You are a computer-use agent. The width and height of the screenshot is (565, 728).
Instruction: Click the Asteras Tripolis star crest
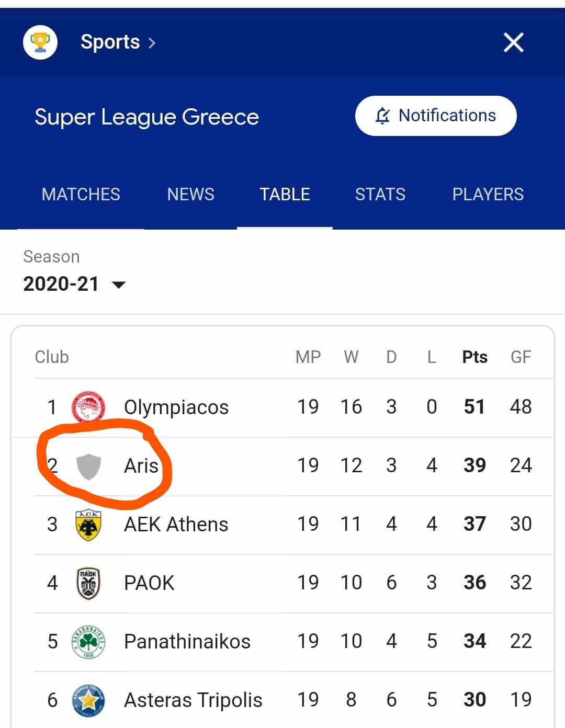[88, 700]
